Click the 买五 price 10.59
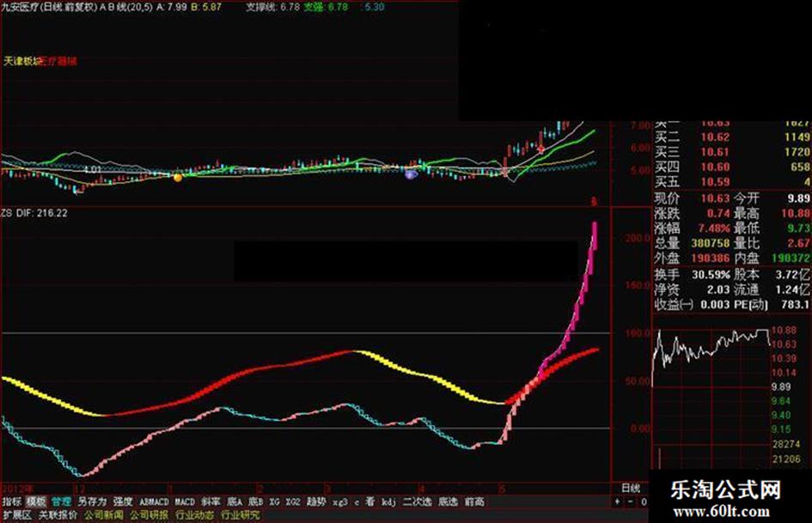This screenshot has height=523, width=812. click(x=715, y=182)
